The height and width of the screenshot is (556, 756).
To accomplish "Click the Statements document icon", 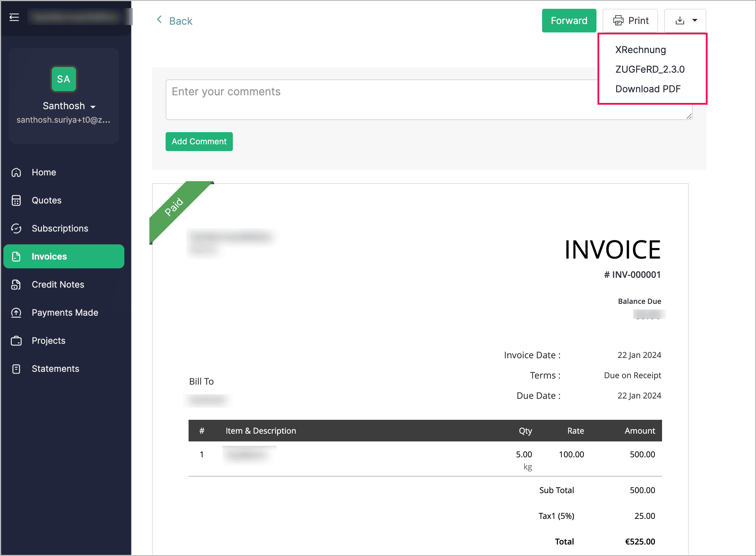I will point(16,369).
